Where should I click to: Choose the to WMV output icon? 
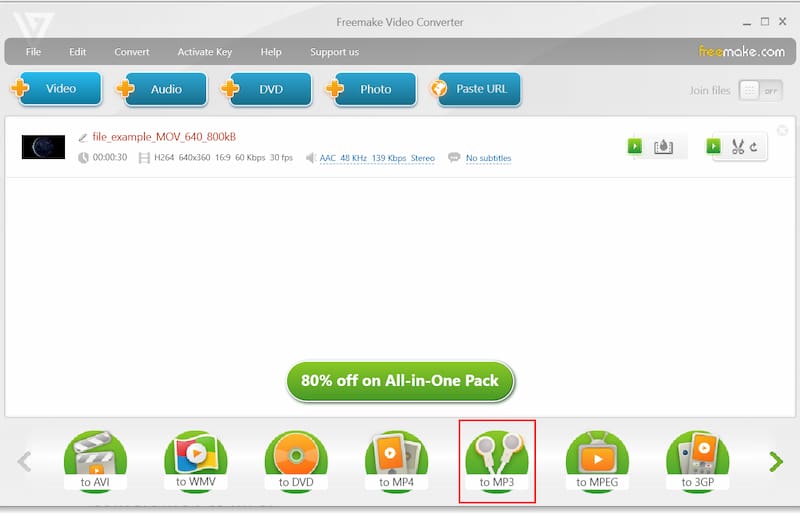tap(196, 462)
